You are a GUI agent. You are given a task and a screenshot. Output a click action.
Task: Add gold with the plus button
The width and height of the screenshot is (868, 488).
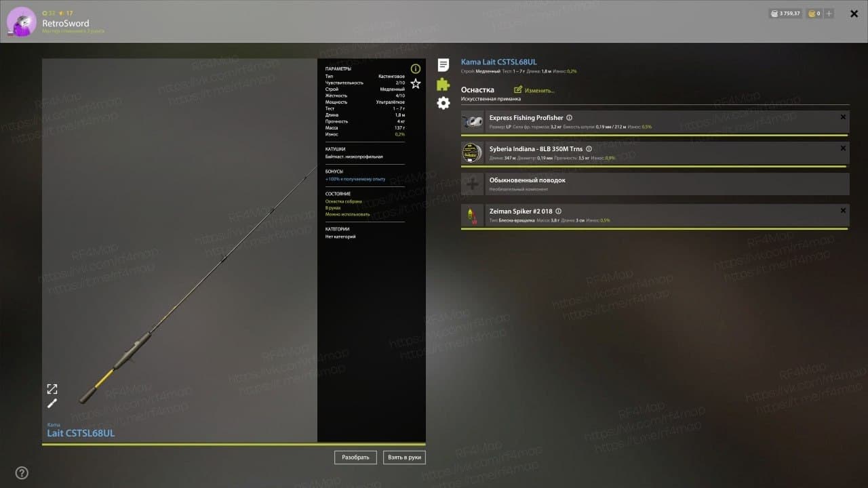coord(829,14)
